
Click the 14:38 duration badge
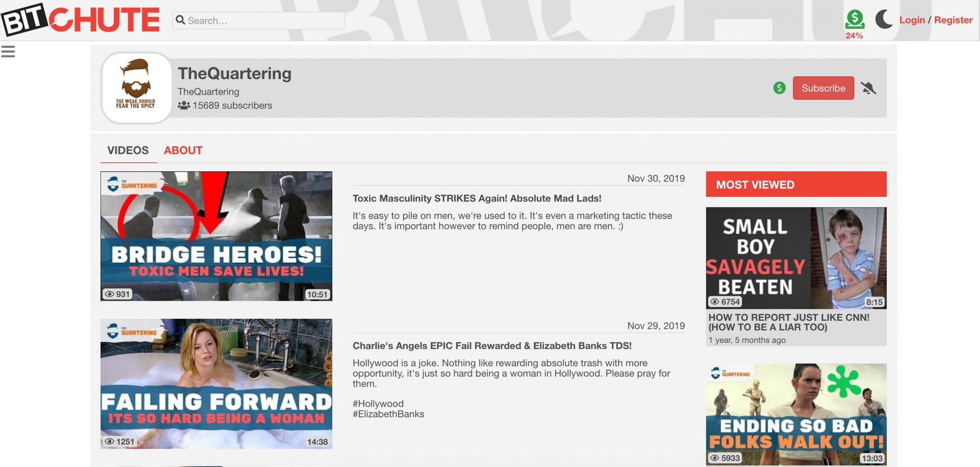click(317, 442)
